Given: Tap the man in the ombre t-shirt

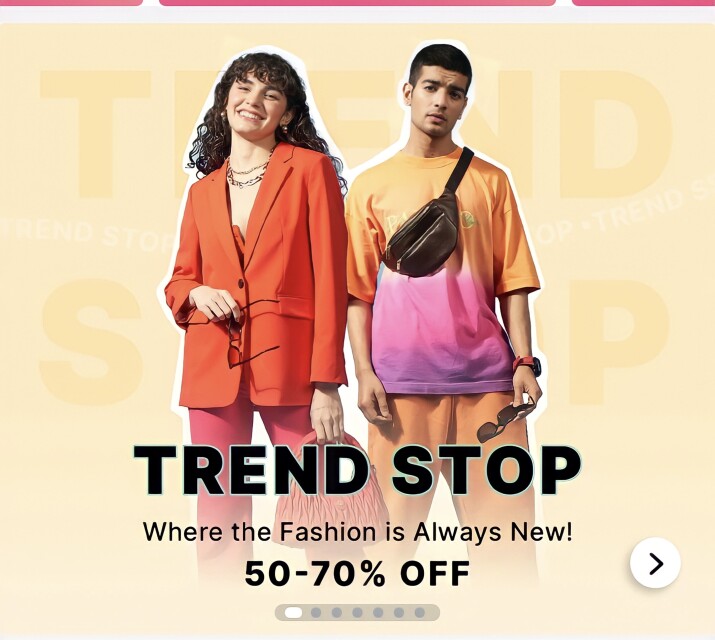Looking at the screenshot, I should (x=447, y=274).
